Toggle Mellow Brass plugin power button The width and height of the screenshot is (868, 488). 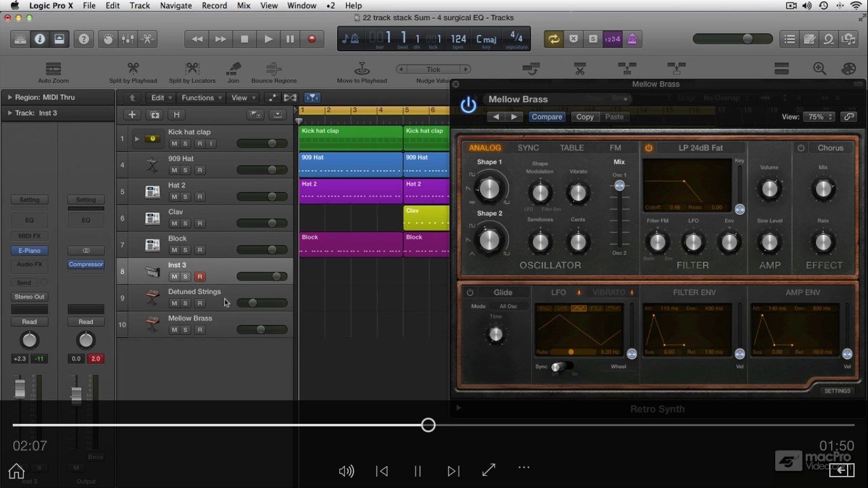point(468,105)
